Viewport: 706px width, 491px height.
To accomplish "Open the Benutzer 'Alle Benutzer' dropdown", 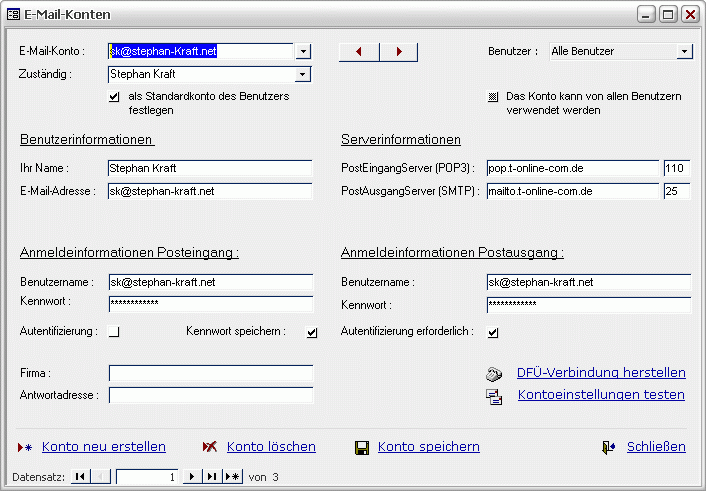I will click(x=685, y=51).
